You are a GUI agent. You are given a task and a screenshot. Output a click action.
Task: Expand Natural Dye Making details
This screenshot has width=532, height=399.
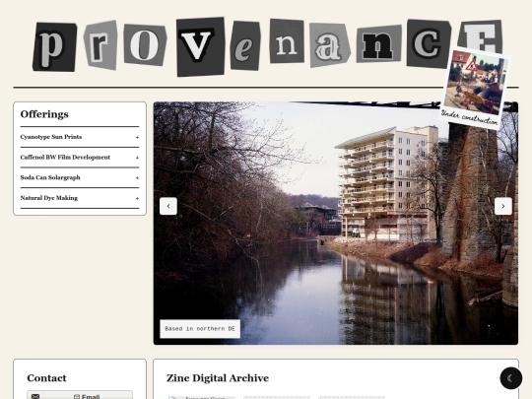click(x=80, y=198)
